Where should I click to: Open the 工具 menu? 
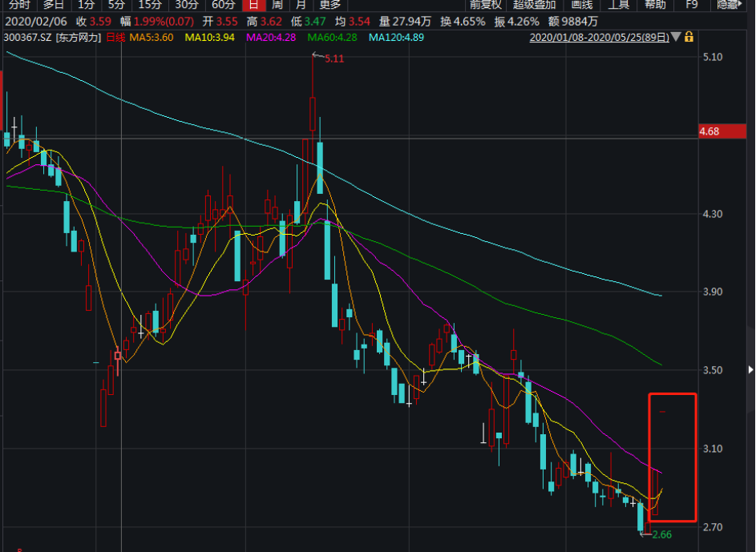[x=619, y=4]
